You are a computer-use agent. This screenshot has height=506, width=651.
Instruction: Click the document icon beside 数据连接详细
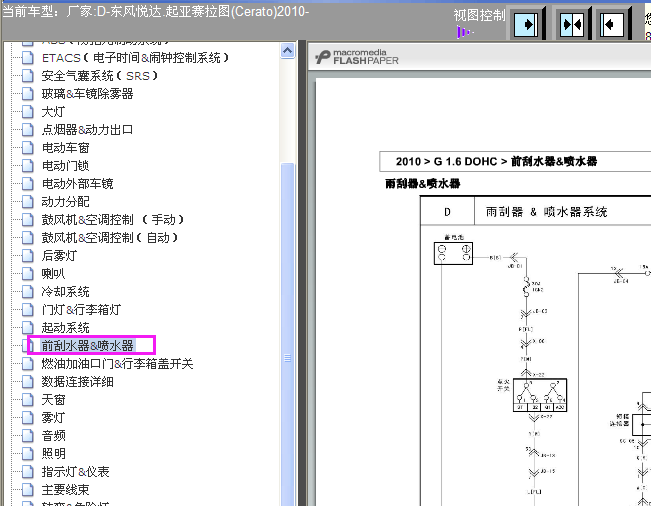point(27,382)
